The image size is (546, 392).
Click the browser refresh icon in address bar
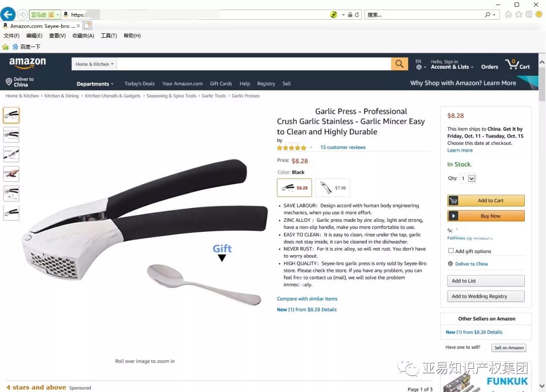pos(357,15)
